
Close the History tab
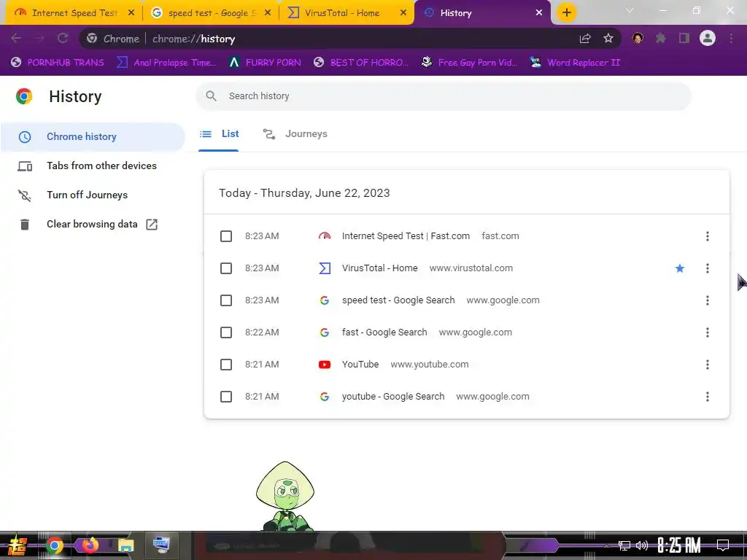(539, 13)
